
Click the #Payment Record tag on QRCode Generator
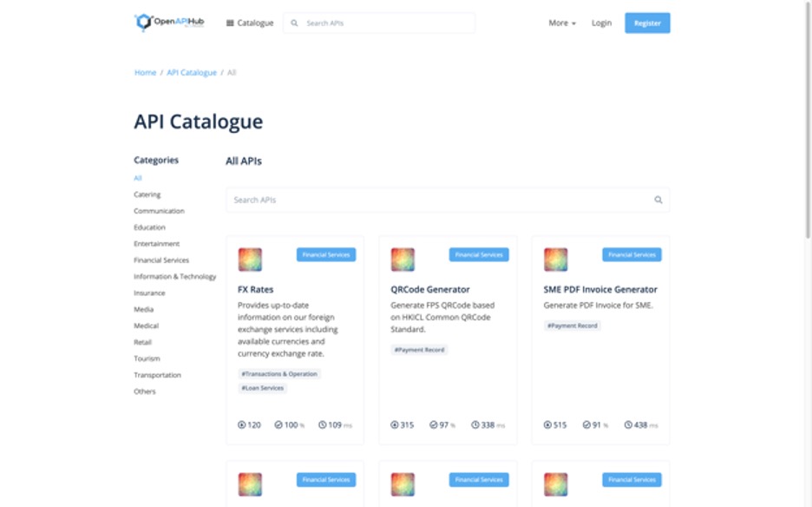(x=420, y=350)
